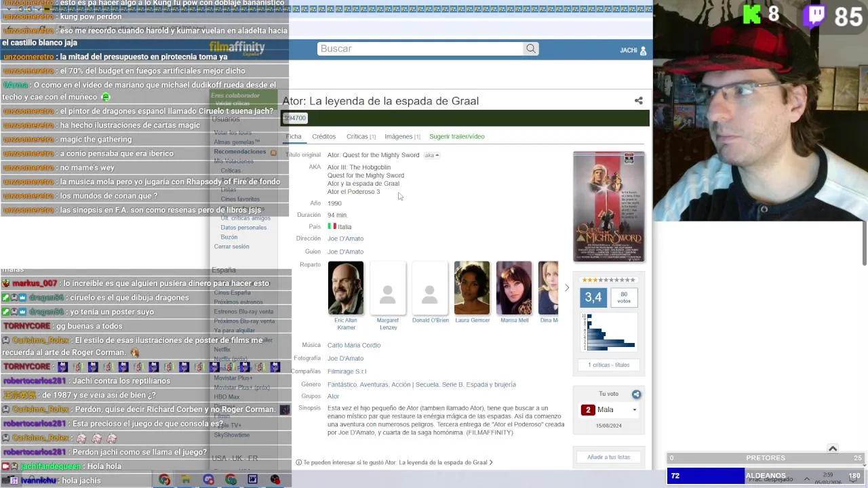Open the Tu voto '2 Mala' dropdown
Screen dimensions: 868x488
tap(609, 410)
